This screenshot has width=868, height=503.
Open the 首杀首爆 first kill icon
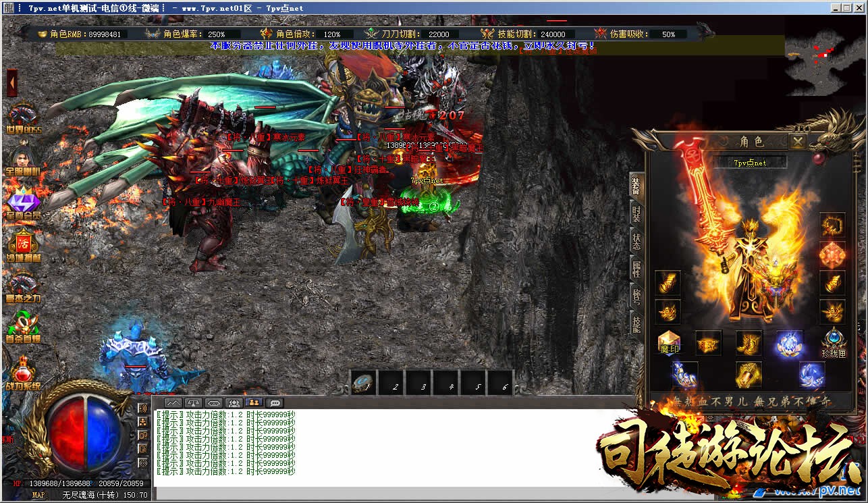click(x=23, y=327)
